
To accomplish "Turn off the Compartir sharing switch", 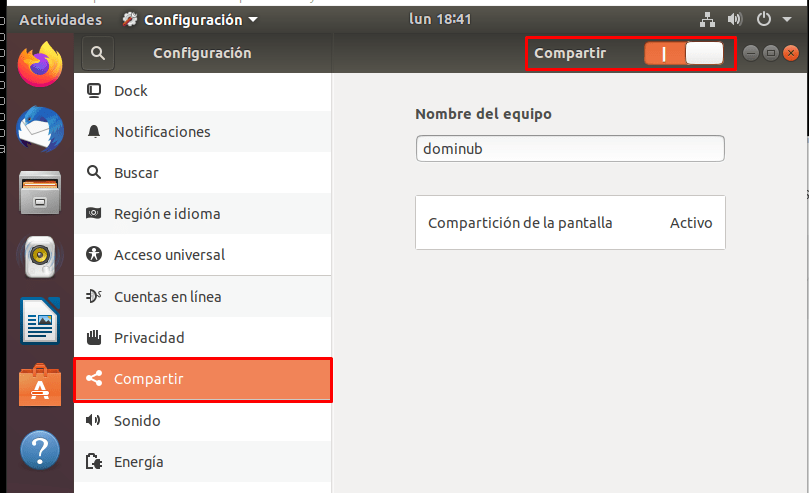I will pos(684,53).
